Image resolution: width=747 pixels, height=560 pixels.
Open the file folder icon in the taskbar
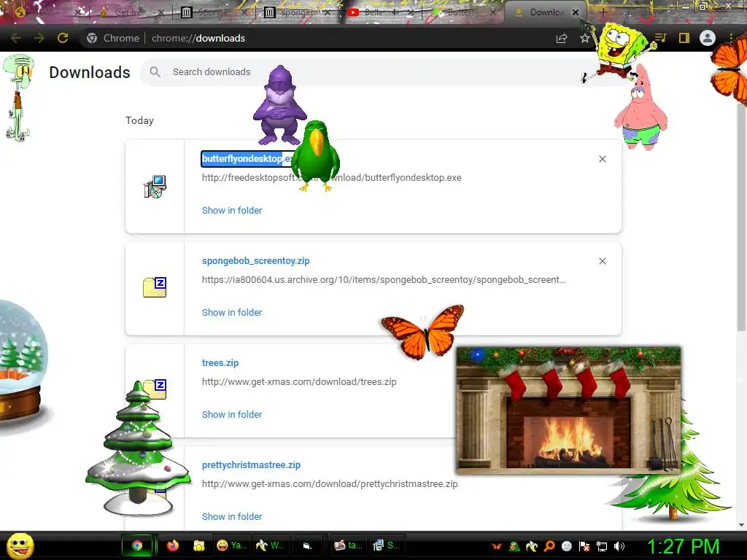pos(198,545)
